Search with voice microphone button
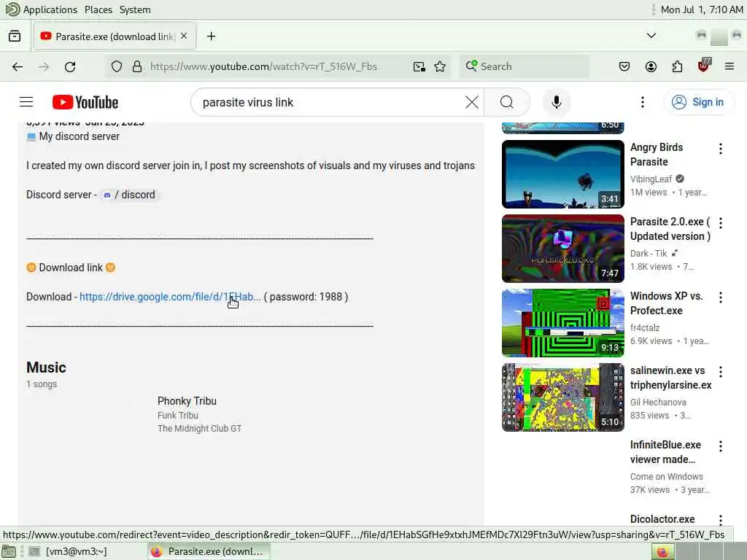 point(557,102)
